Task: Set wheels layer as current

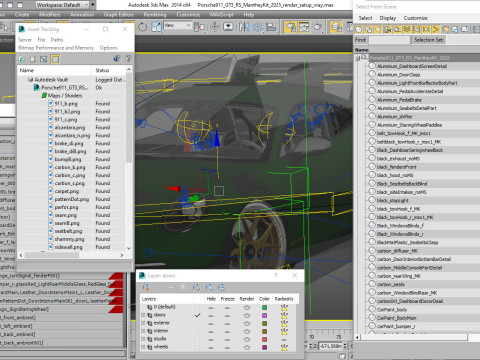Action: tap(198, 347)
